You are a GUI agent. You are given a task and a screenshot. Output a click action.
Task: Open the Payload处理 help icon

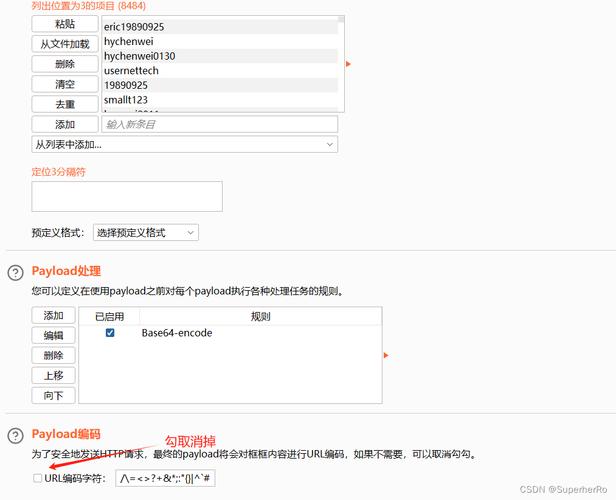[16, 272]
